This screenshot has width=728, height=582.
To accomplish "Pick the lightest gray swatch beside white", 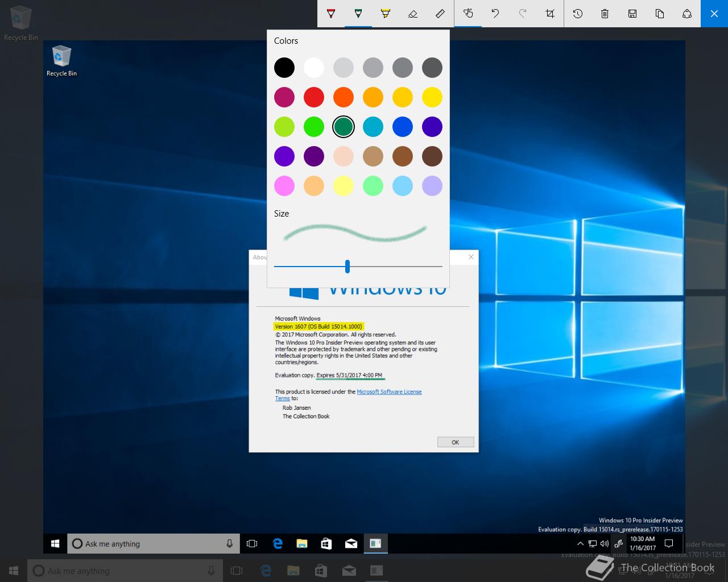I will [344, 68].
